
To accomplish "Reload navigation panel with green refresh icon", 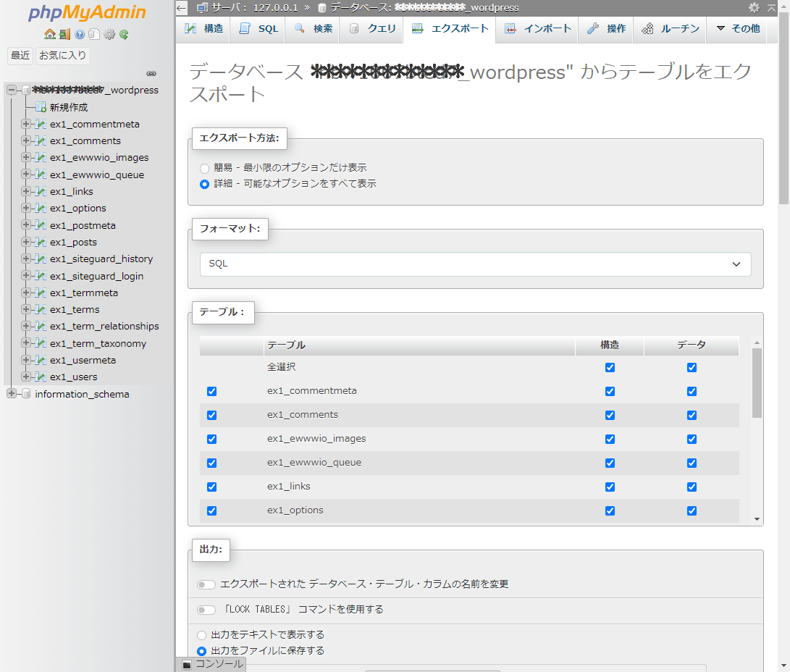I will (125, 34).
